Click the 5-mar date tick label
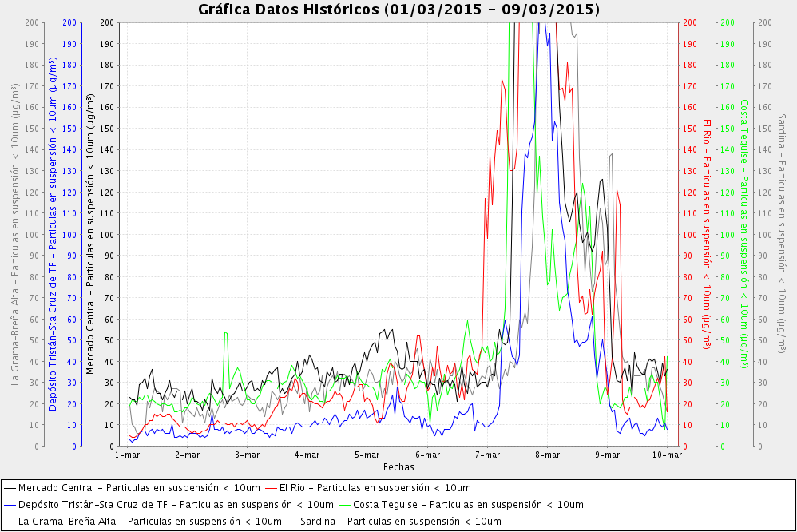Image resolution: width=797 pixels, height=532 pixels. coord(367,455)
